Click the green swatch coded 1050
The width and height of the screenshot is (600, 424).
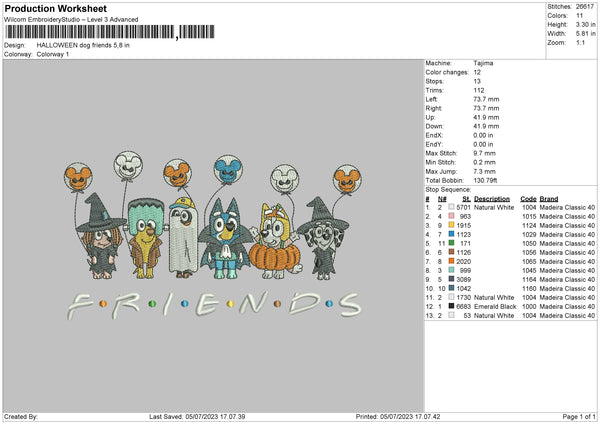point(452,243)
